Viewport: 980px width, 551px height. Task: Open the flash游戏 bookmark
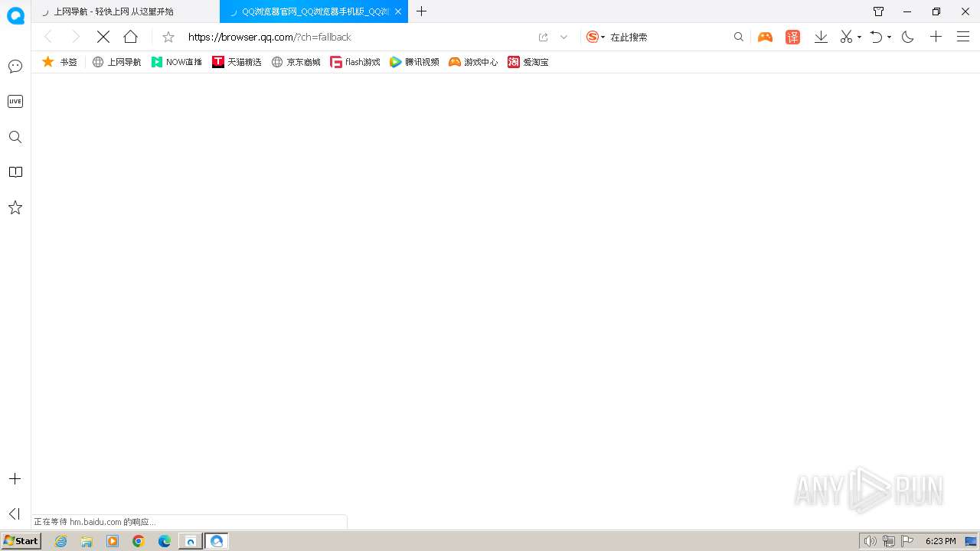pos(355,62)
